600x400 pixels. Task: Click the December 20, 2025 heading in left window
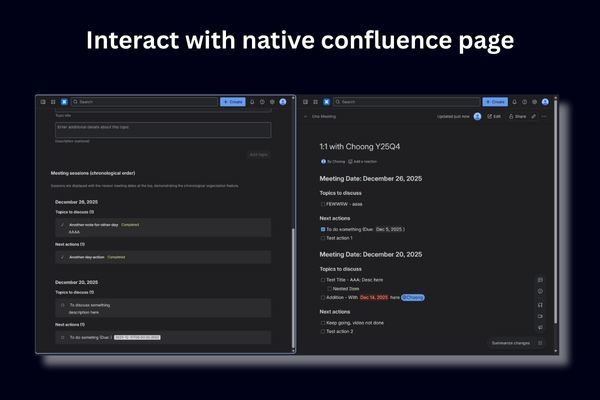coord(77,282)
